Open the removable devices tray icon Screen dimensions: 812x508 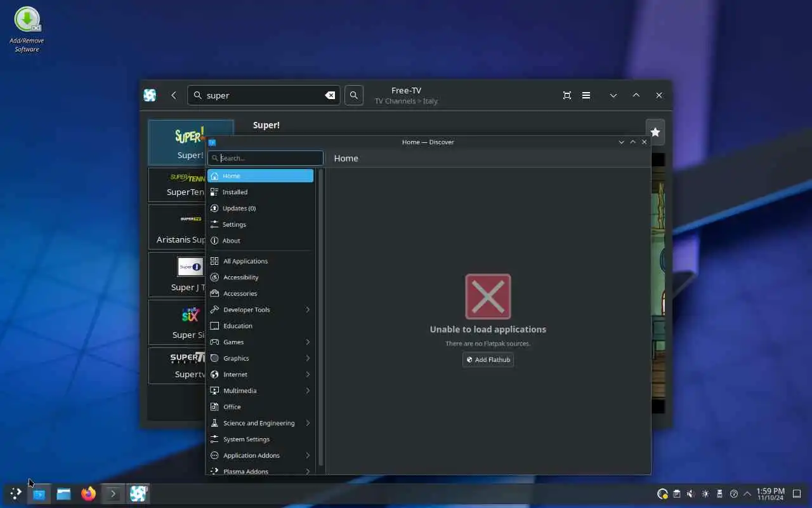719,494
